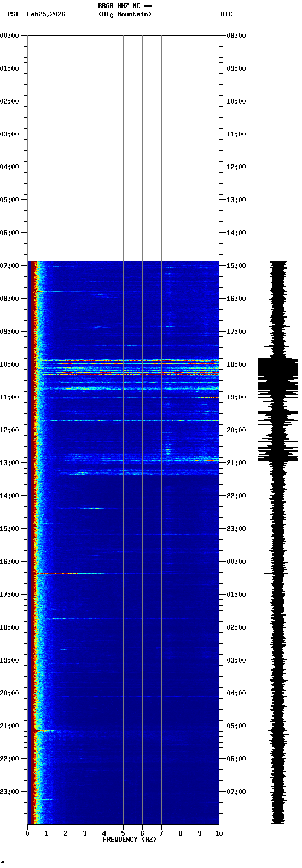Screen dimensions: 302x868
Task: Select the 09:00 label on UTC axis
Action: click(x=236, y=68)
